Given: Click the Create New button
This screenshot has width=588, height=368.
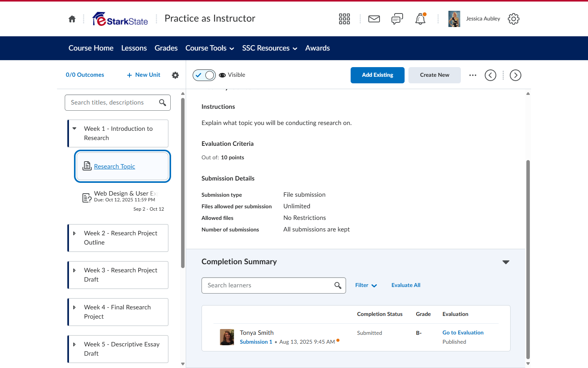Looking at the screenshot, I should click(x=435, y=75).
